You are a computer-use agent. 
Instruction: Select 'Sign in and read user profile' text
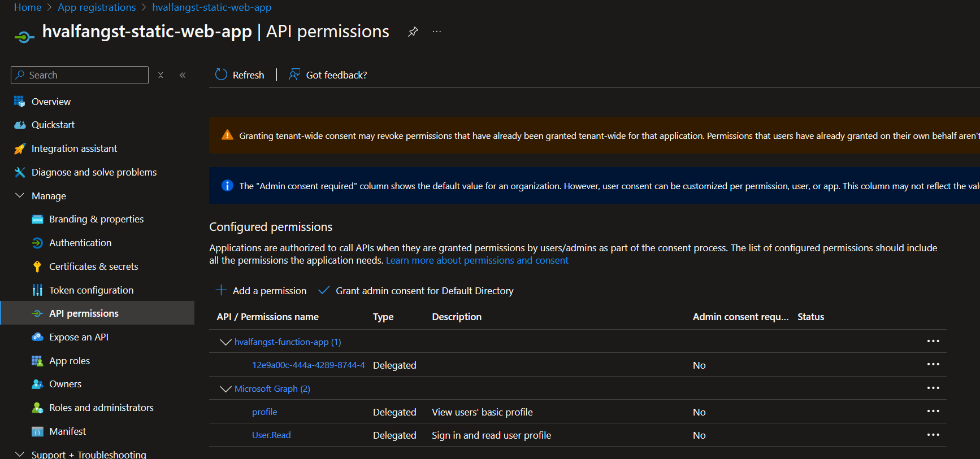(x=492, y=435)
